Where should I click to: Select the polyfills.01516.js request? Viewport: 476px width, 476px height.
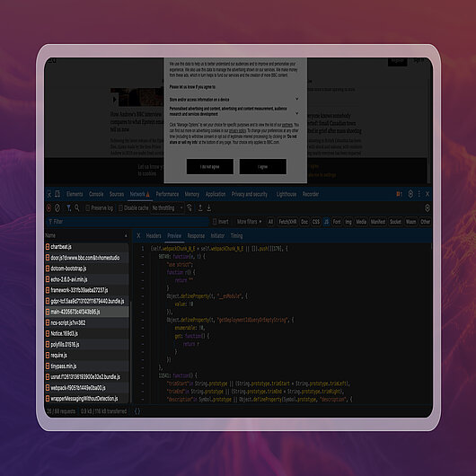point(86,345)
